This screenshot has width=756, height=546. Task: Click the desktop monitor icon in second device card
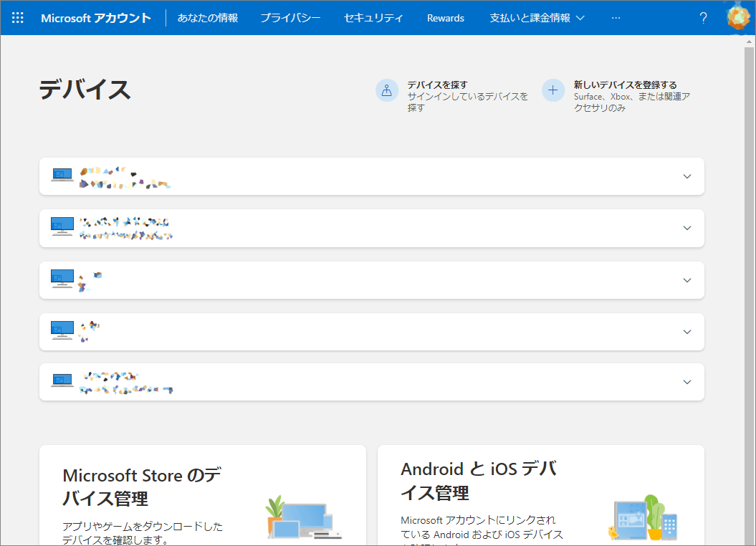[x=62, y=226]
